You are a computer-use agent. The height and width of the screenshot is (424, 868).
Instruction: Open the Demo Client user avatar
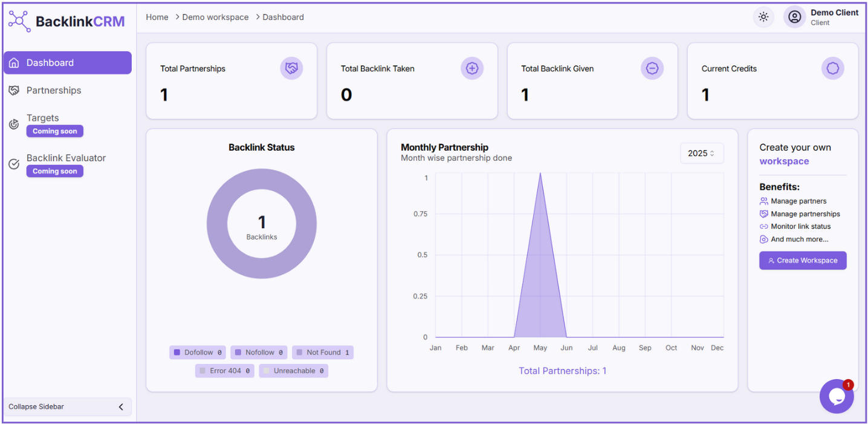click(794, 17)
